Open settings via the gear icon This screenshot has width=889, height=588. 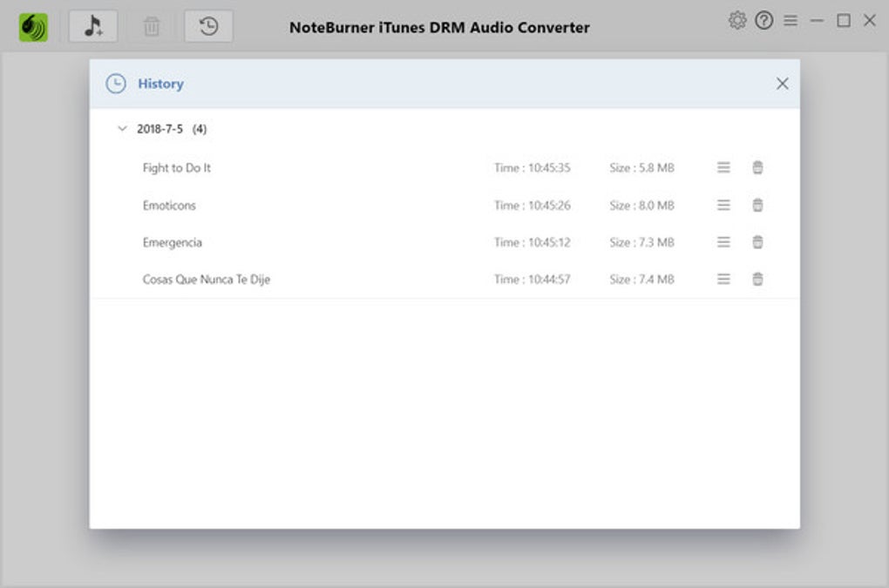(737, 20)
